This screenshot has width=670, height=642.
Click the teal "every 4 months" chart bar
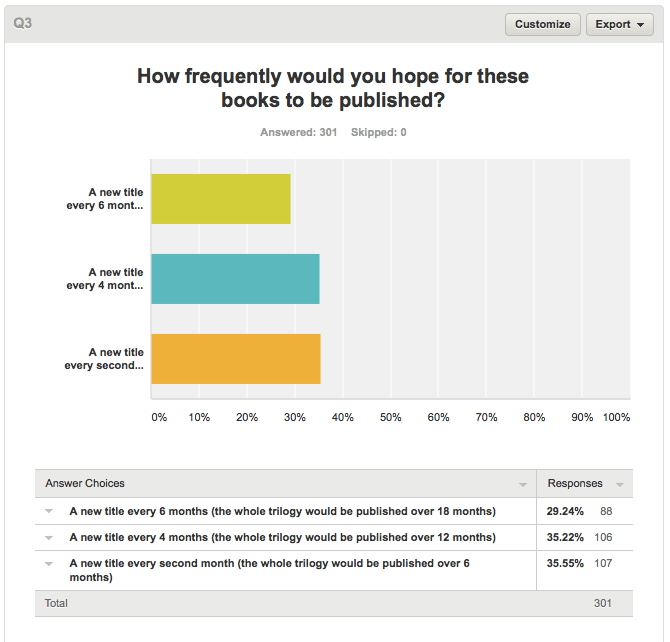[235, 278]
